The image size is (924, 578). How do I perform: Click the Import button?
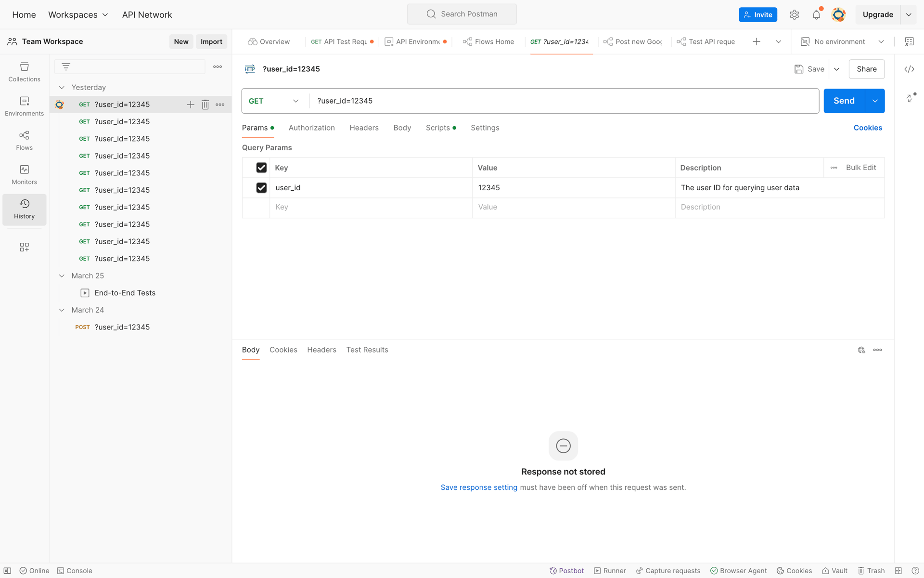211,42
